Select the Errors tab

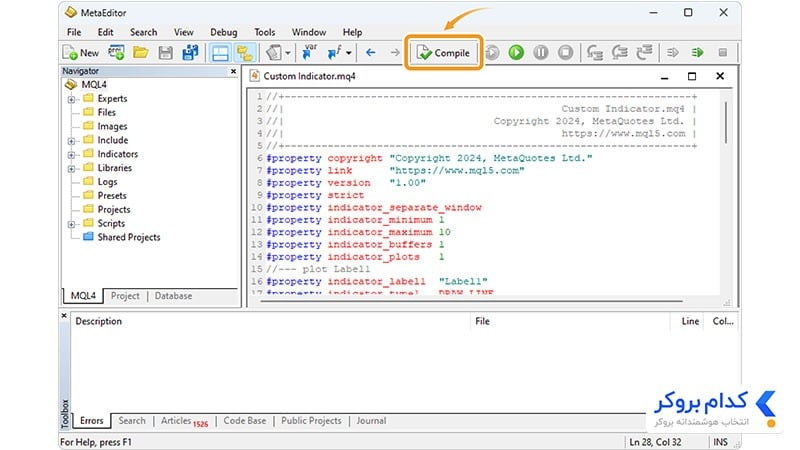coord(91,421)
